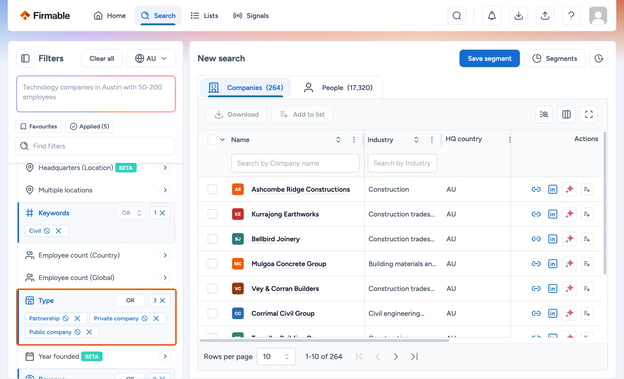Go to Home tab

tap(110, 16)
